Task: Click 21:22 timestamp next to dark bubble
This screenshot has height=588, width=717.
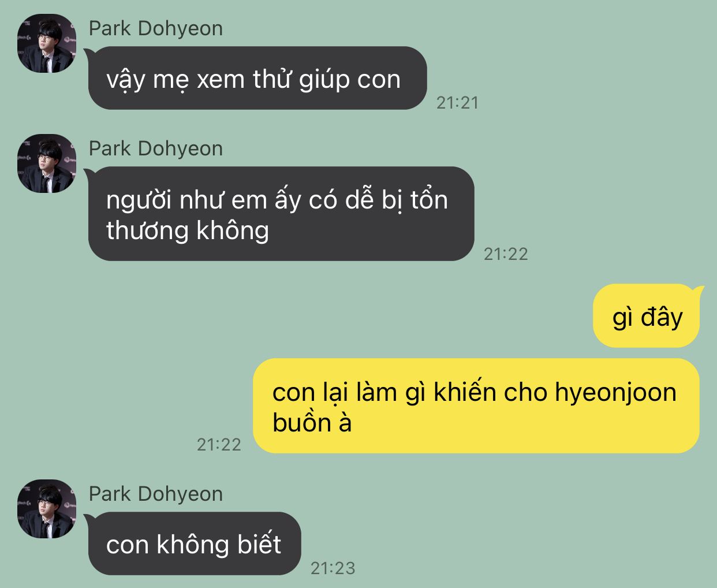Action: (506, 254)
